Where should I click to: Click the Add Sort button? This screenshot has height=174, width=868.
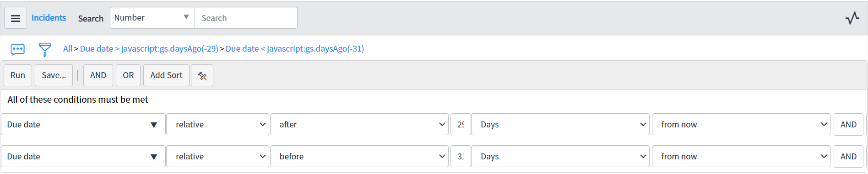[x=166, y=75]
